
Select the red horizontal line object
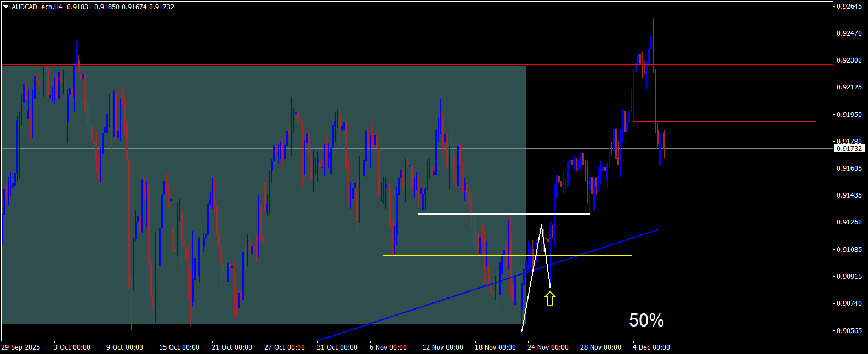(724, 121)
